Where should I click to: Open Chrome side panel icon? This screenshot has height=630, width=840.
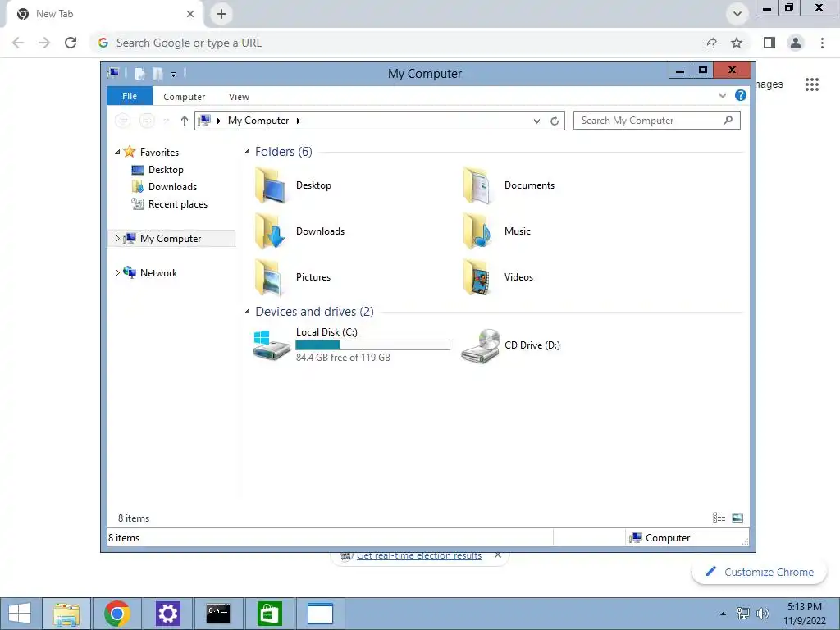point(769,43)
